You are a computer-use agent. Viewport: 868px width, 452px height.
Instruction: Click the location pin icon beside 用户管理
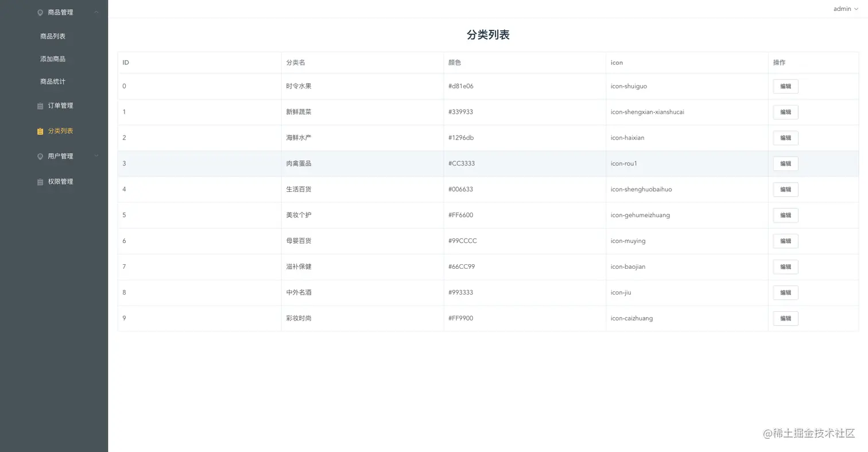40,157
